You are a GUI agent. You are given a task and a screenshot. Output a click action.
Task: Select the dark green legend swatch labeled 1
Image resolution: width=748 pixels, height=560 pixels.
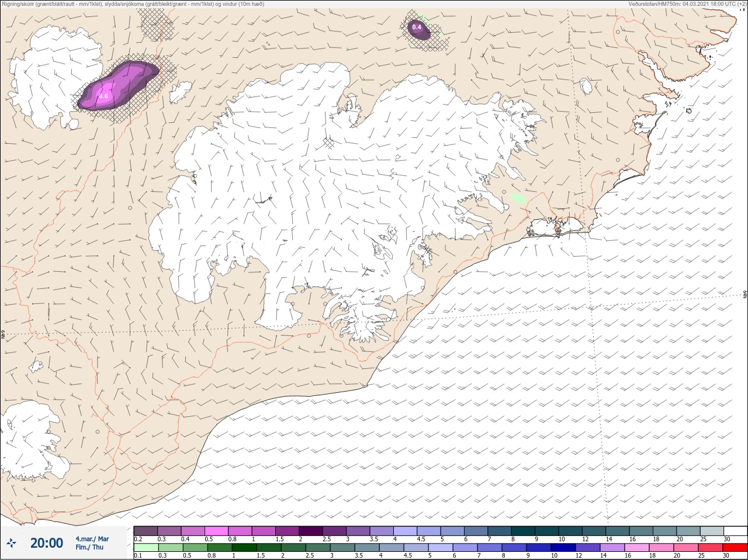(244, 548)
